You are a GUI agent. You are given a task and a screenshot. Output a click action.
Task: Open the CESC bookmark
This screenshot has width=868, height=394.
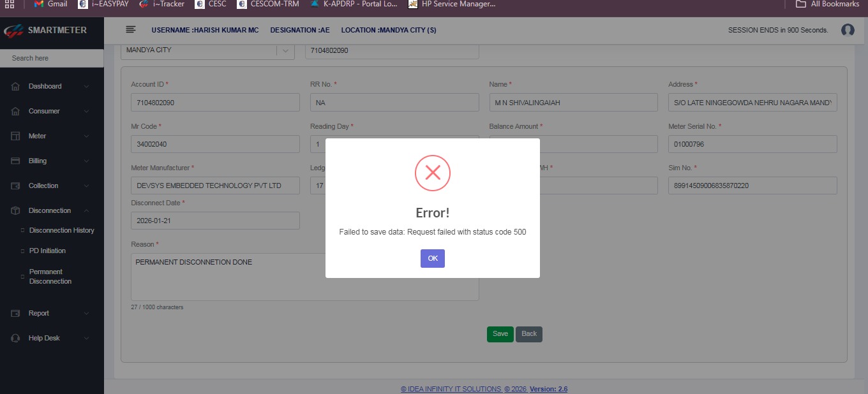211,4
